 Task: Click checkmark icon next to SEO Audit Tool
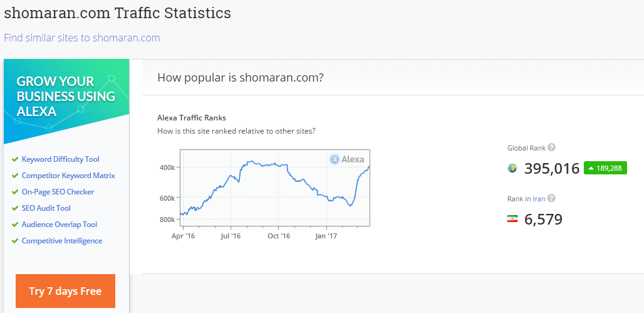click(x=15, y=208)
